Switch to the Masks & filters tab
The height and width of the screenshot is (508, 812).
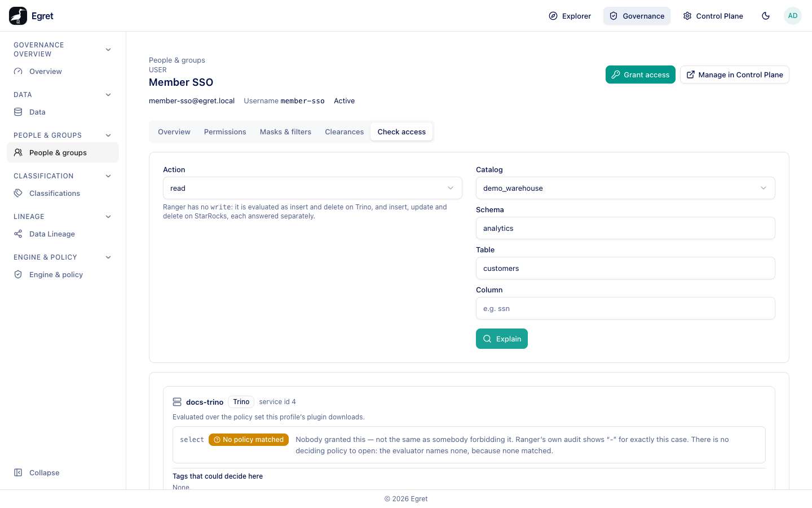pos(285,132)
